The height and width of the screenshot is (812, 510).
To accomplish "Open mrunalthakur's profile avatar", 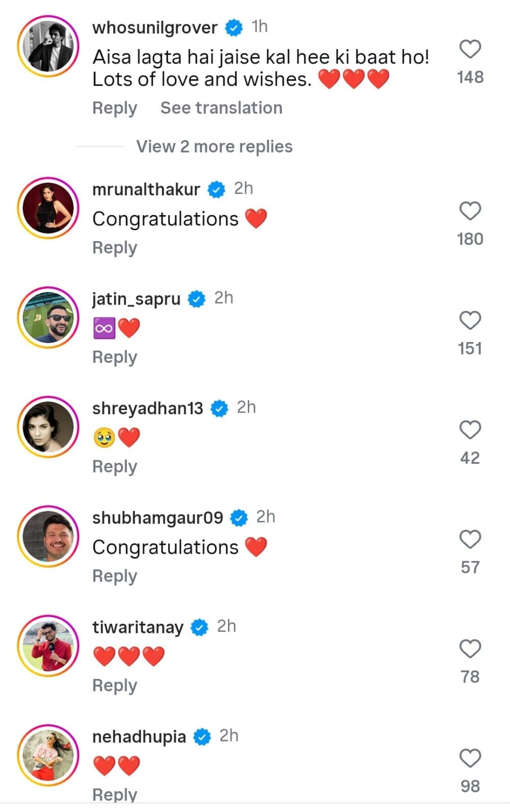I will [48, 208].
